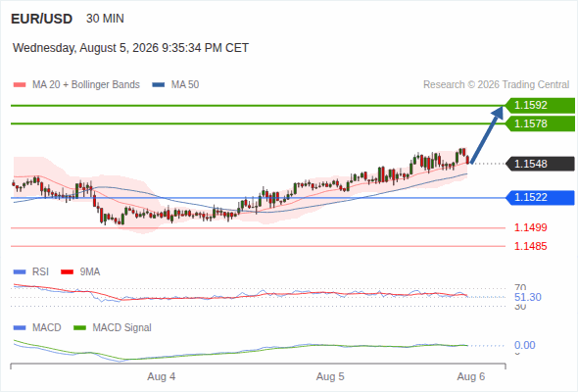Screen dimensions: 578x392
Task: Click the MACD blue legend icon
Action: (20, 328)
